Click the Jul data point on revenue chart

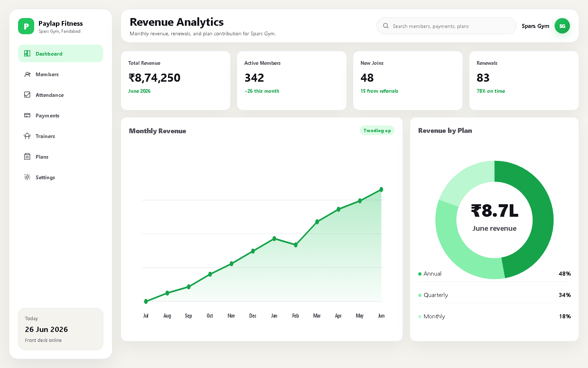pyautogui.click(x=146, y=301)
